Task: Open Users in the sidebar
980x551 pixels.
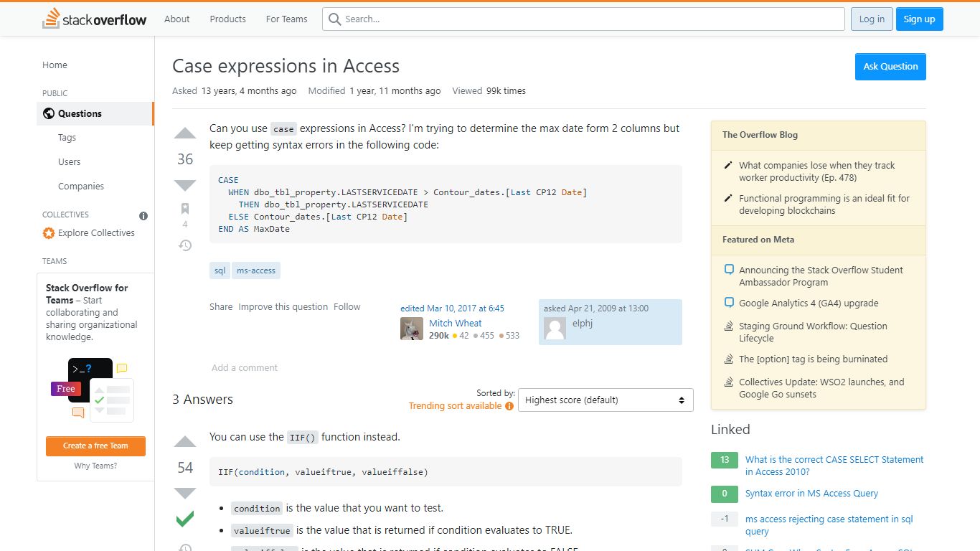Action: point(70,162)
